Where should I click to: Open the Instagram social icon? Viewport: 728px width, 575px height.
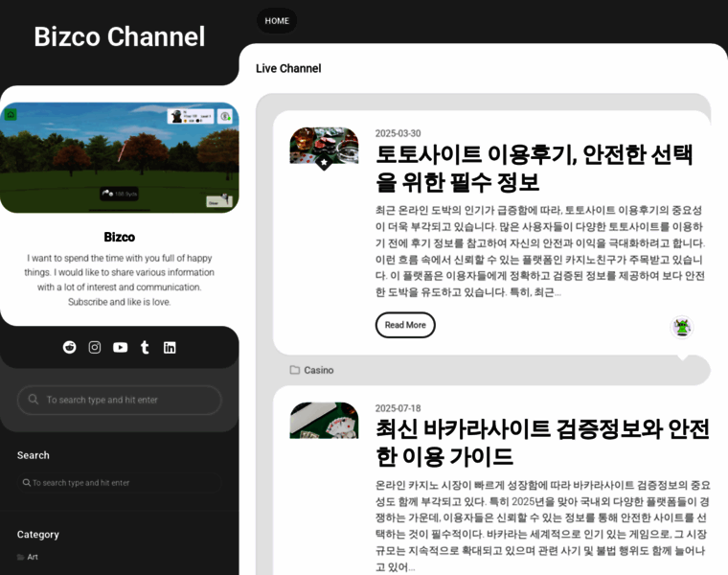coord(95,347)
